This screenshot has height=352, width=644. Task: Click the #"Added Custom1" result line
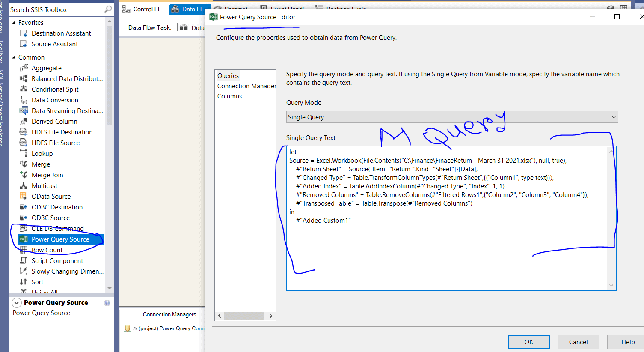(323, 221)
